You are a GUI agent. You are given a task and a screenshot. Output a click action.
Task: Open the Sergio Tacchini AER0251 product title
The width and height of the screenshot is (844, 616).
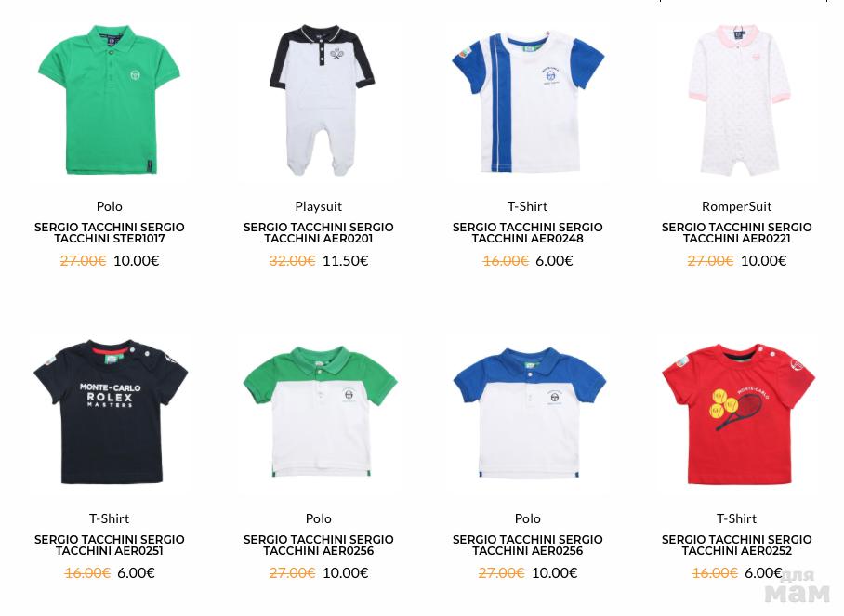coord(110,545)
